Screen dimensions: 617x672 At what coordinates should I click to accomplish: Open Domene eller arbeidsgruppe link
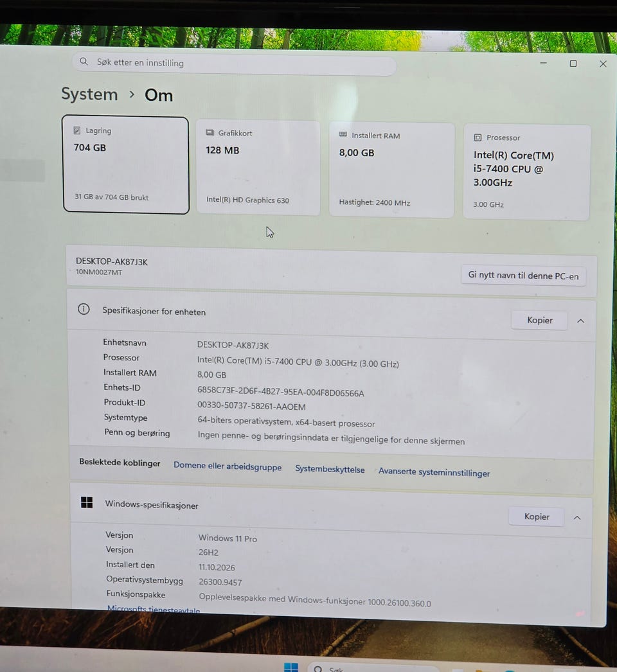[x=228, y=466]
